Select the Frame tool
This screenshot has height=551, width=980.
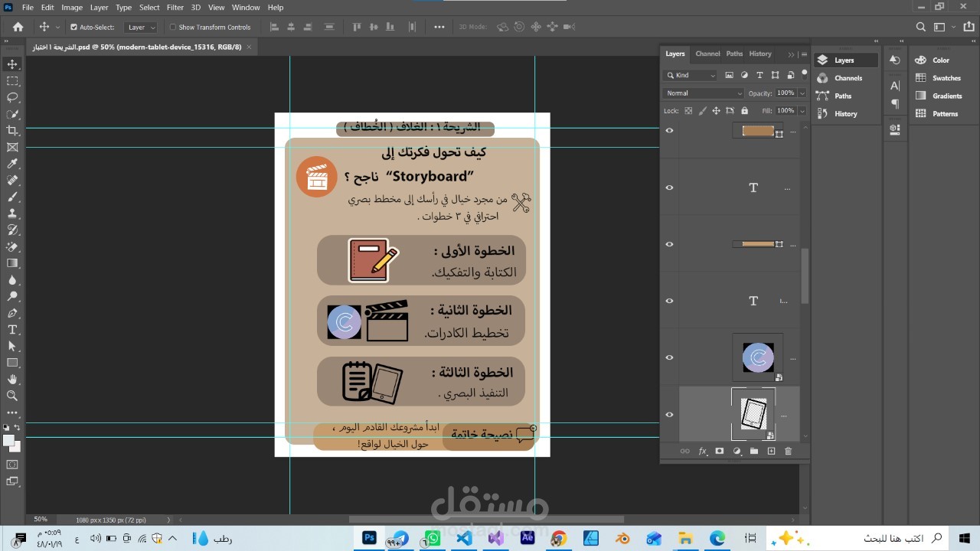coord(12,147)
